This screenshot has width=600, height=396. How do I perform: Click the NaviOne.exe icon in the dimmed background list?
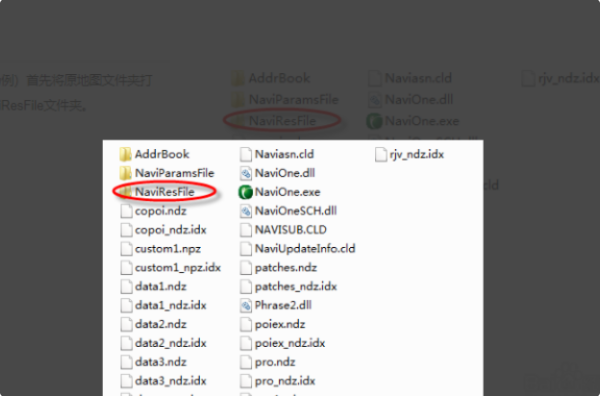point(375,121)
